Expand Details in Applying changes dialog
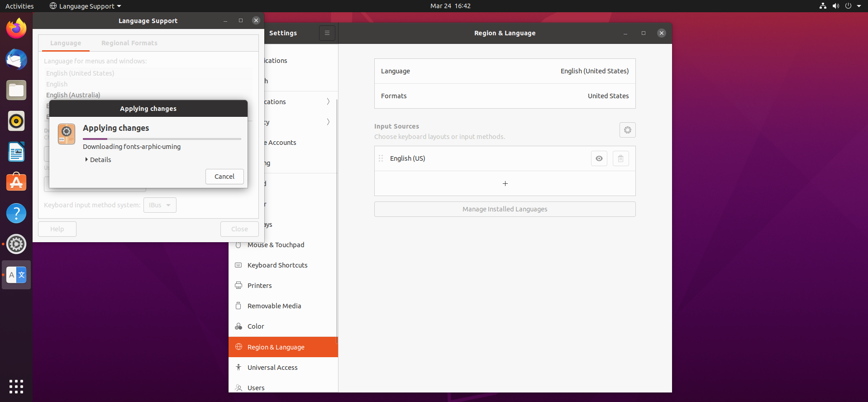868x402 pixels. pyautogui.click(x=98, y=160)
